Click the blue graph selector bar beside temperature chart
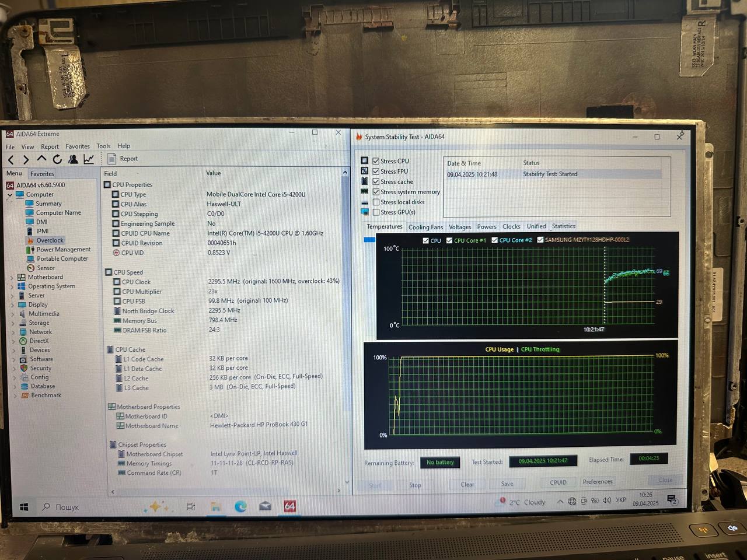Image resolution: width=747 pixels, height=560 pixels. click(369, 240)
